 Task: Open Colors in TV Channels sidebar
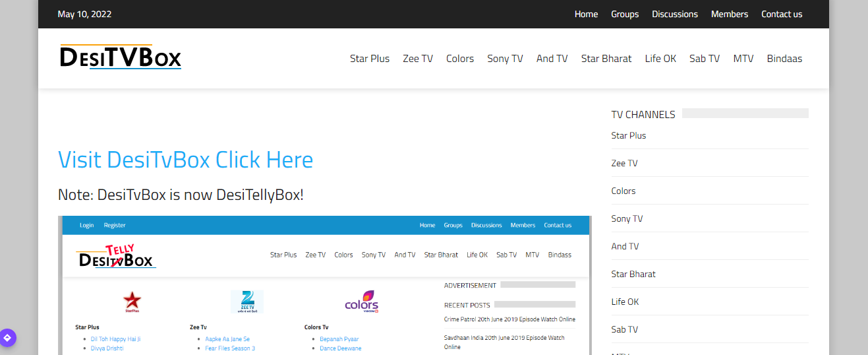point(623,191)
